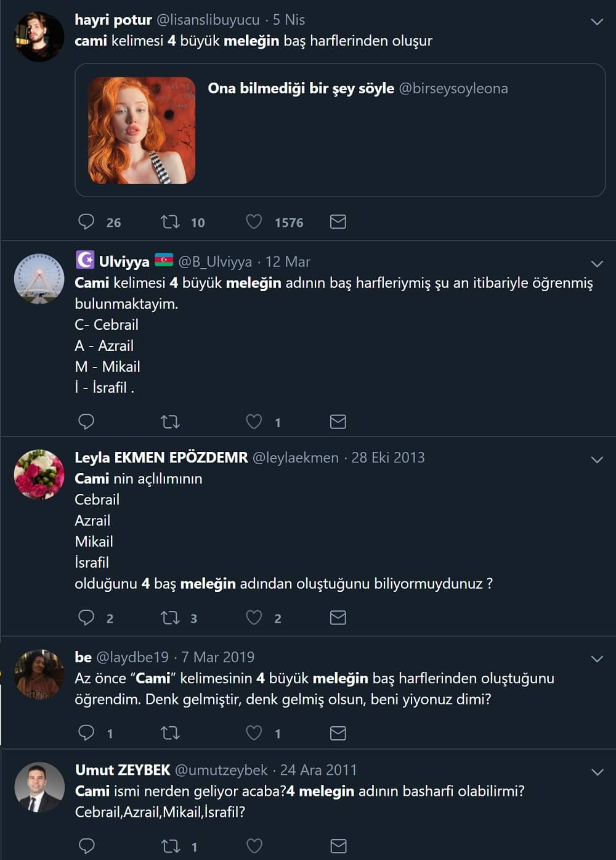Open Umut ZEYBEK's profile name link
Viewport: 616px width, 860px height.
pos(123,770)
